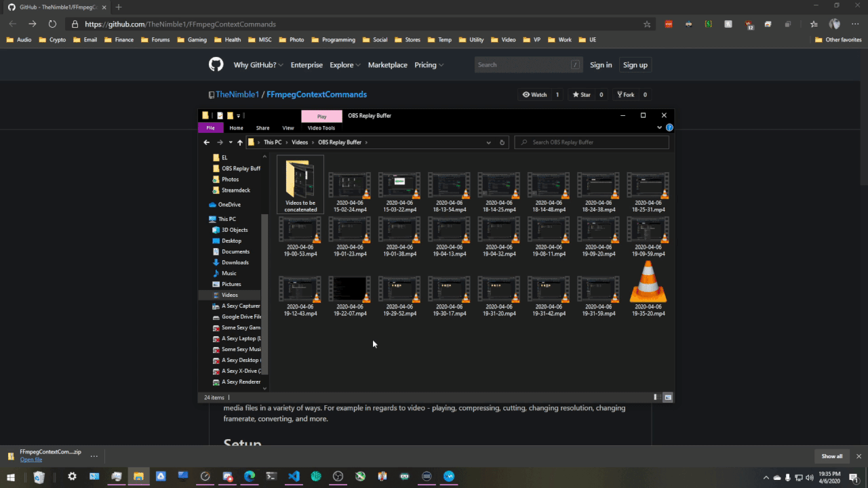Open Recycle Bin taskbar icon
868x488 pixels.
pos(39,476)
